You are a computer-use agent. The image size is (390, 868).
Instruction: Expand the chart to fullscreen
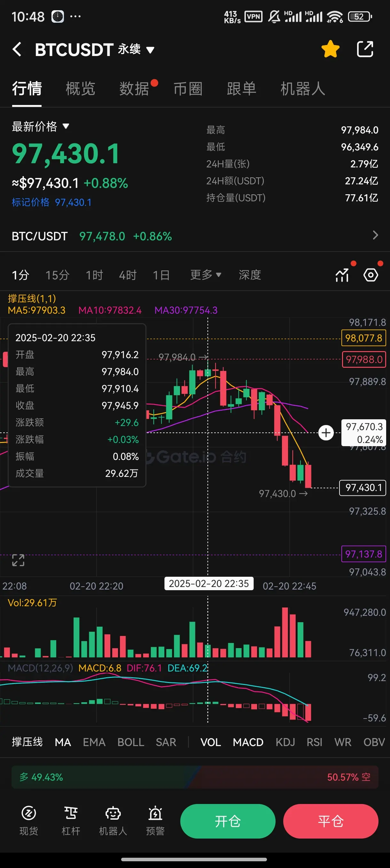click(18, 560)
